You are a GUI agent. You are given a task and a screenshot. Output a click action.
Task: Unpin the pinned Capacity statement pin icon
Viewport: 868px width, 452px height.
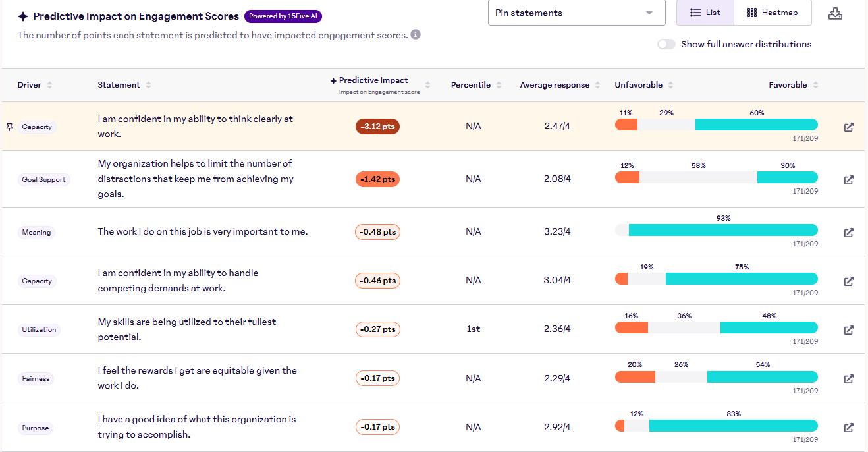tap(9, 127)
